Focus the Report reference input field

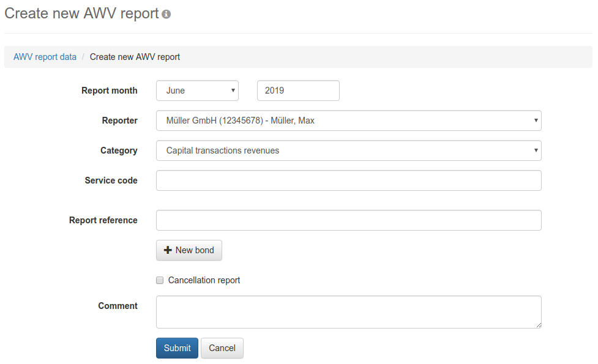pos(349,220)
